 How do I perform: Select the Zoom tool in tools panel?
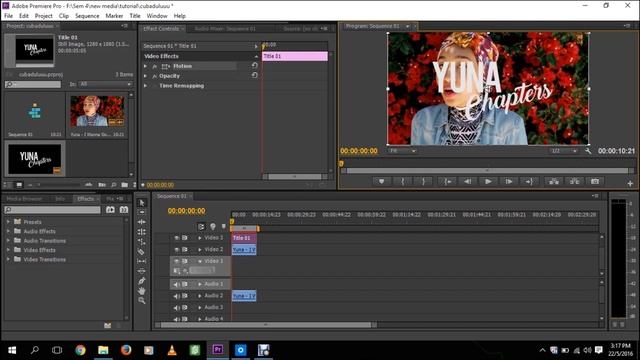click(x=142, y=300)
